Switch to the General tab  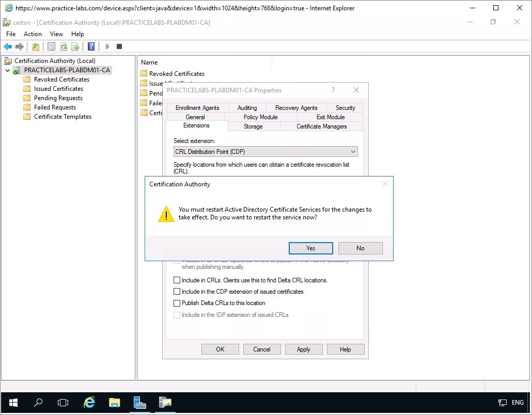click(195, 117)
